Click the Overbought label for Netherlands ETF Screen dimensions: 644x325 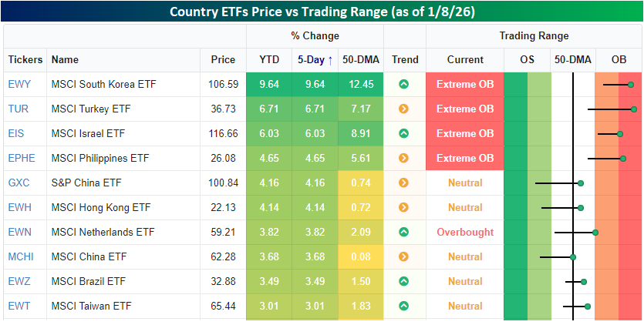464,232
